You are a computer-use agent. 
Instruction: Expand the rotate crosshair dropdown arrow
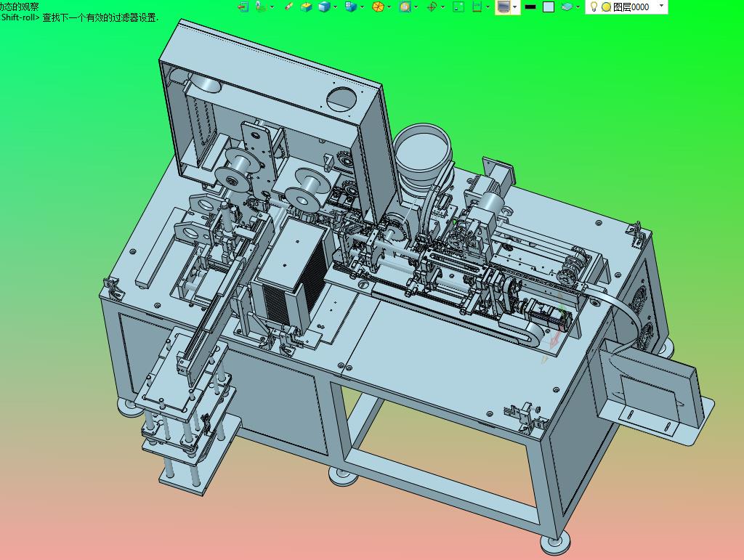[x=442, y=7]
